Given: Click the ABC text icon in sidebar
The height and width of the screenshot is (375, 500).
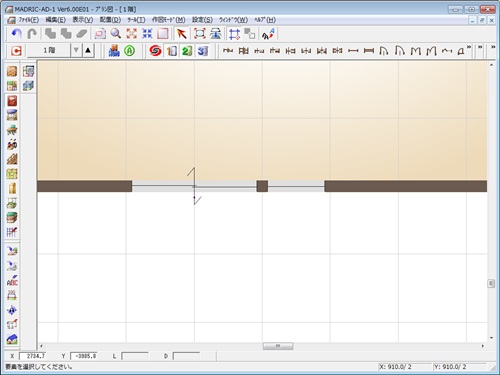Looking at the screenshot, I should point(12,280).
